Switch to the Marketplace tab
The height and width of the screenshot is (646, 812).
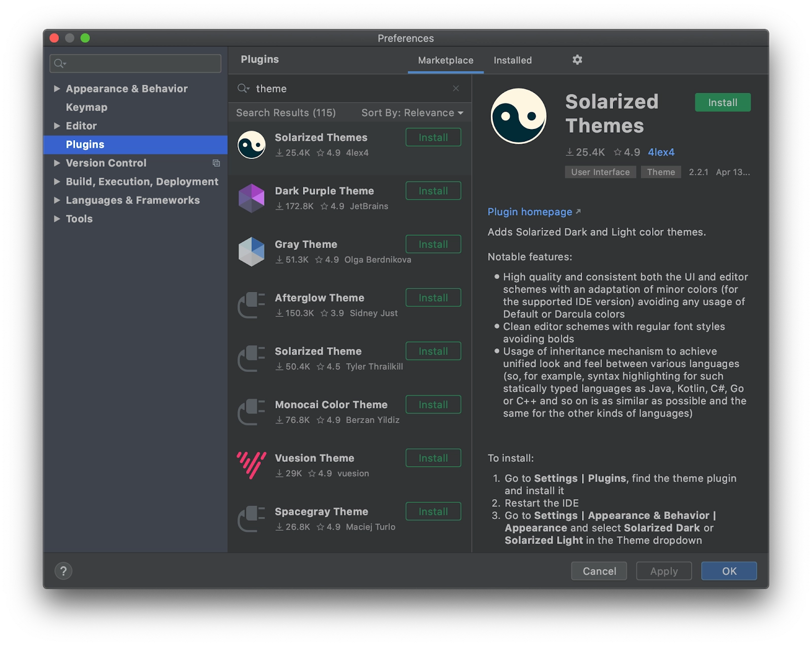click(446, 60)
